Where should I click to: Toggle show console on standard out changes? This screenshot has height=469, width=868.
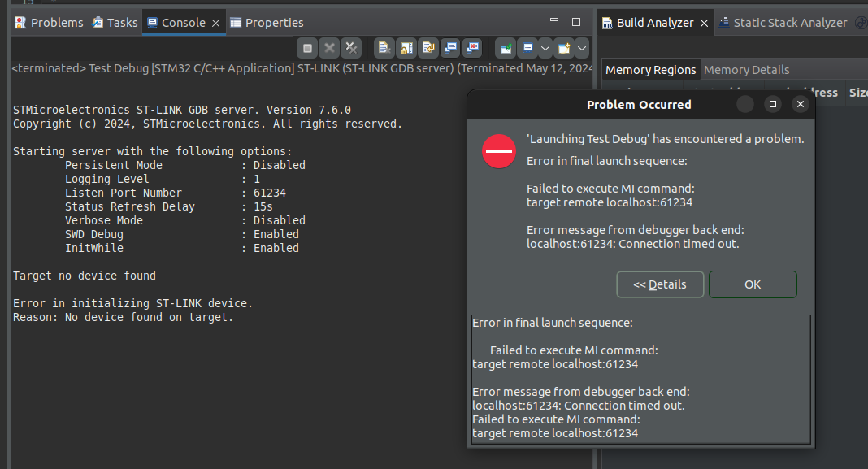pos(449,47)
